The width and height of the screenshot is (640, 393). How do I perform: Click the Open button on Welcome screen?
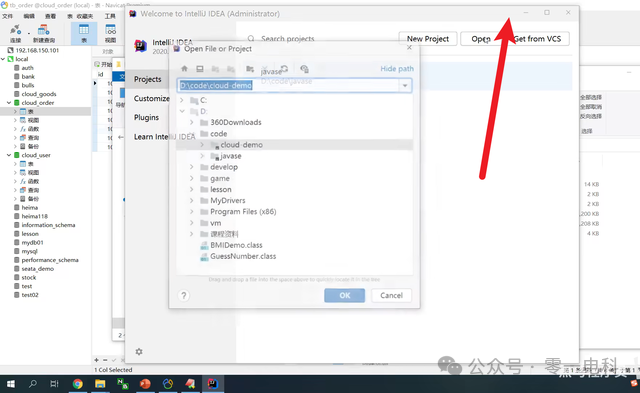[x=481, y=39]
